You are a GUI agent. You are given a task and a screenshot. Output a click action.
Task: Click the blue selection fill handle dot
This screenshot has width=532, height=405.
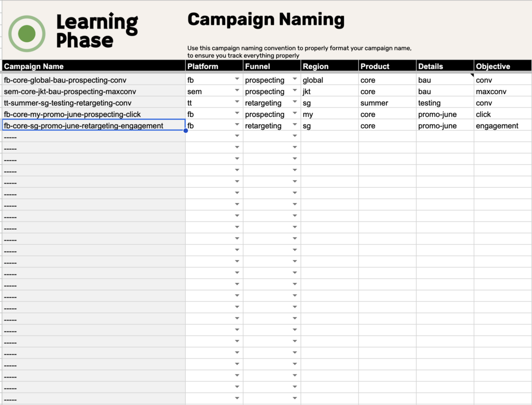click(186, 131)
